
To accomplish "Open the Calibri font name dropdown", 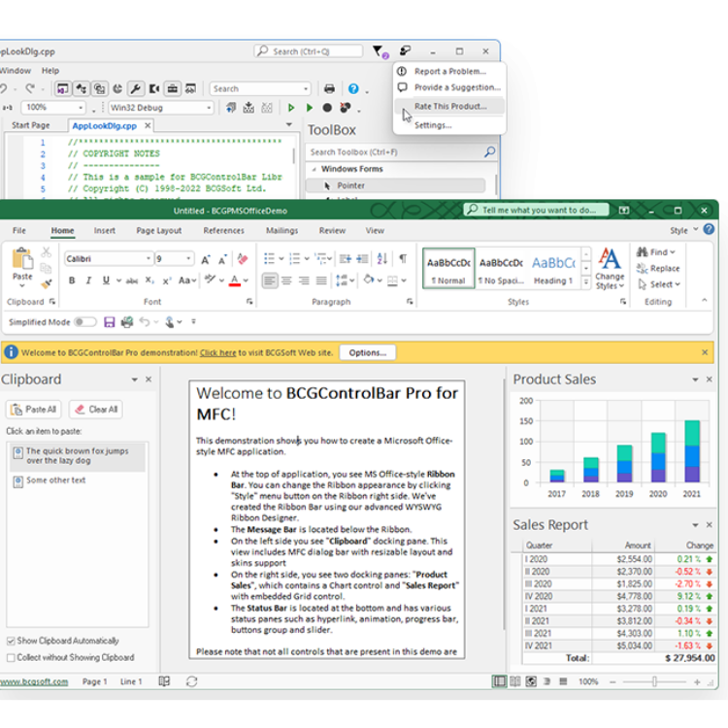I will 149,259.
